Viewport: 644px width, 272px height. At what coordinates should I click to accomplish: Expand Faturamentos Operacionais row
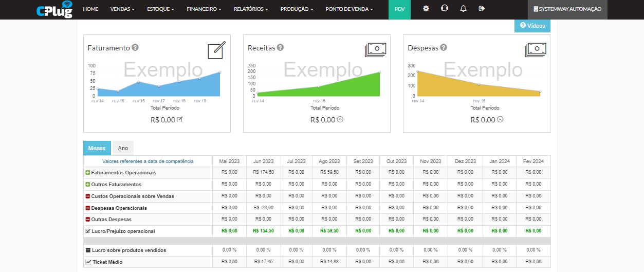pos(87,173)
